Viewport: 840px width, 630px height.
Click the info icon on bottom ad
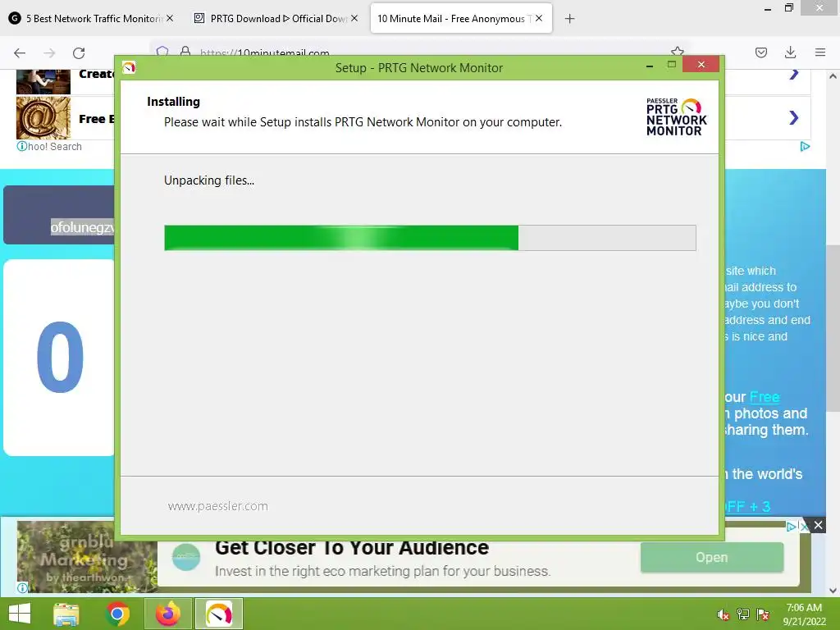tap(22, 587)
